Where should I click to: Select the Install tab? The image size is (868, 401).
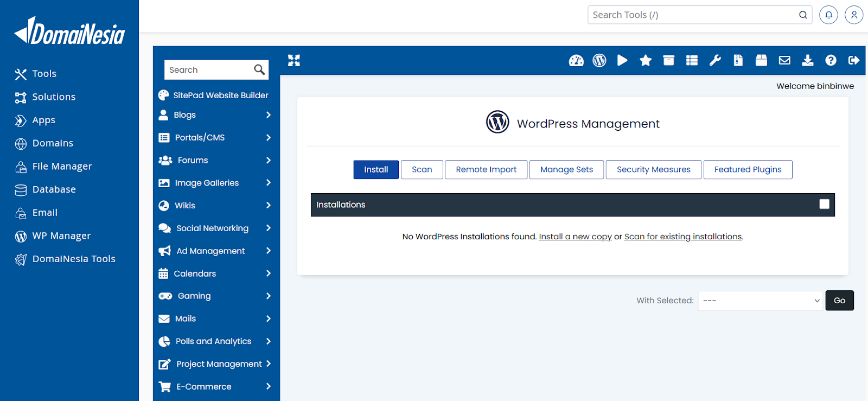click(x=376, y=169)
